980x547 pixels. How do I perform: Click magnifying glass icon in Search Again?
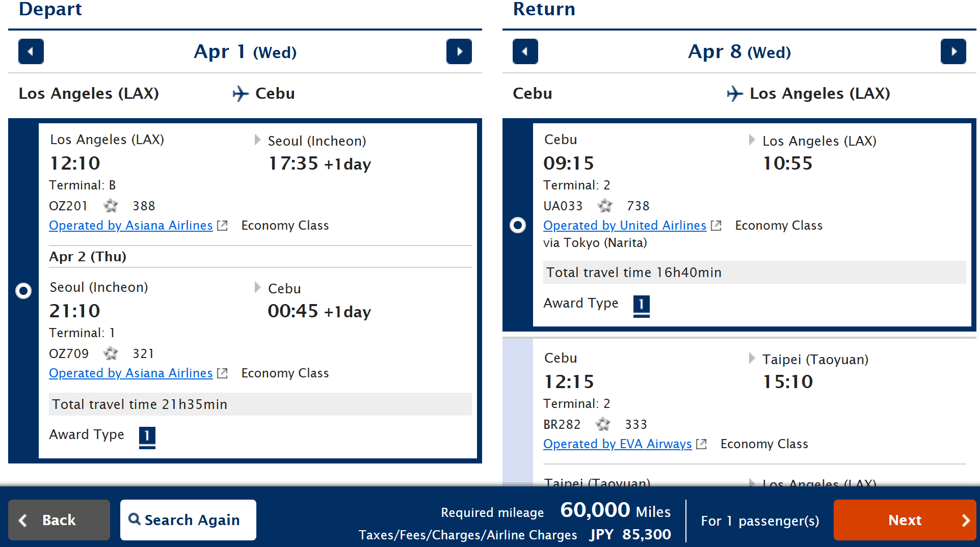coord(135,519)
